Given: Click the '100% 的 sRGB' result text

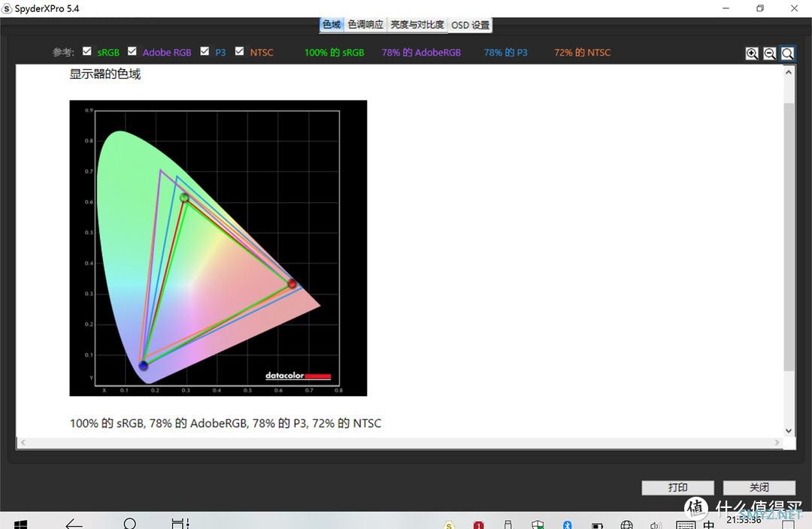Looking at the screenshot, I should tap(334, 53).
